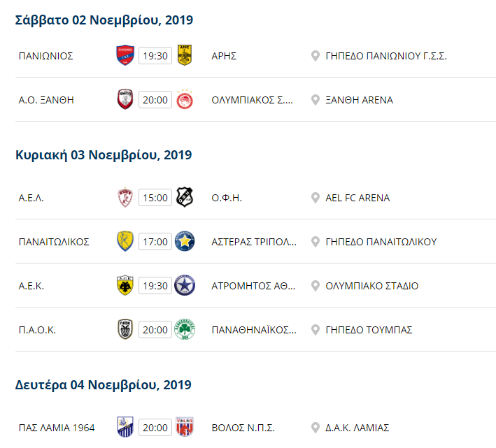Click the ΓΗΠΕΔΟ ΤΟΥΜΠΑΣ venue name
This screenshot has width=496, height=448.
(x=369, y=330)
